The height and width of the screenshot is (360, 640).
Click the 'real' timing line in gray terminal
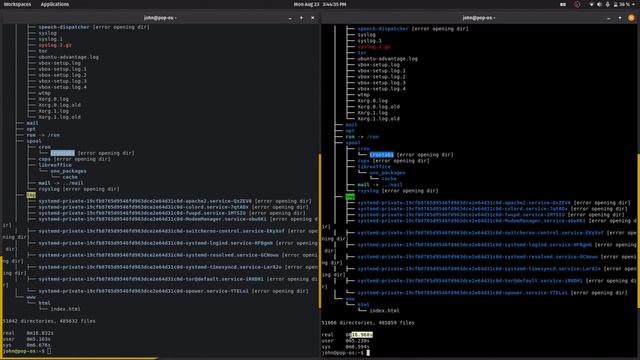28,333
